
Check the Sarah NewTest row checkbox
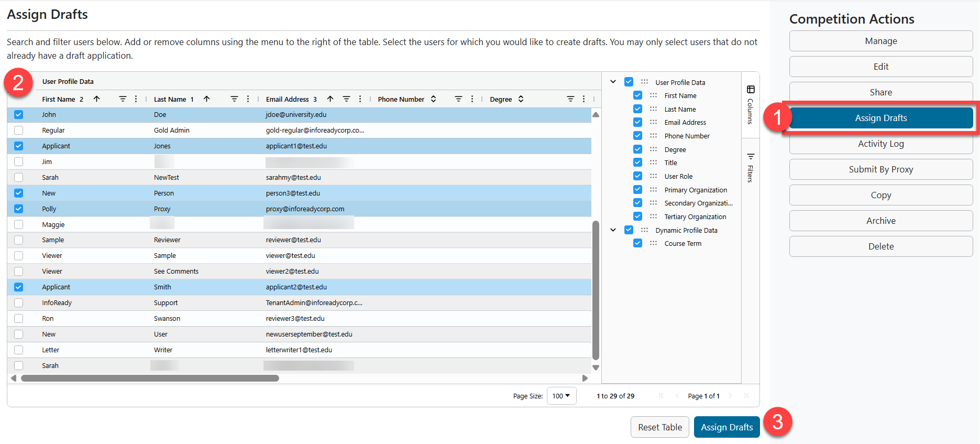click(19, 177)
